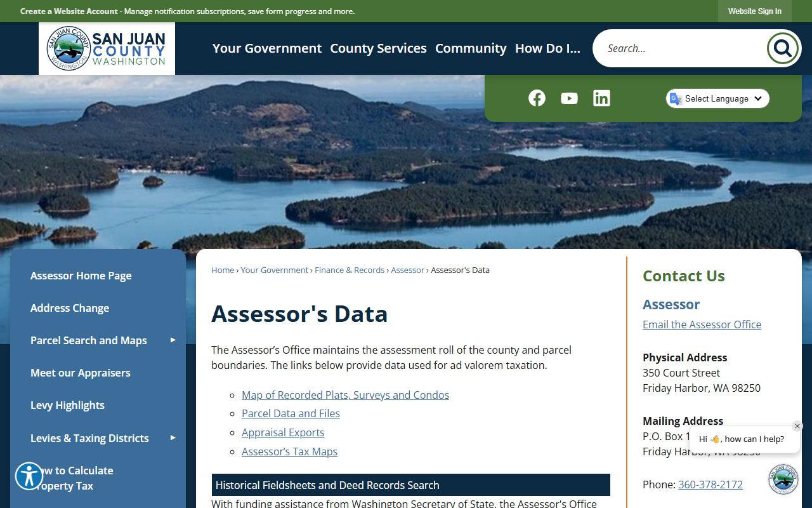This screenshot has width=812, height=508.
Task: Click Email the Assessor Office link
Action: point(702,324)
